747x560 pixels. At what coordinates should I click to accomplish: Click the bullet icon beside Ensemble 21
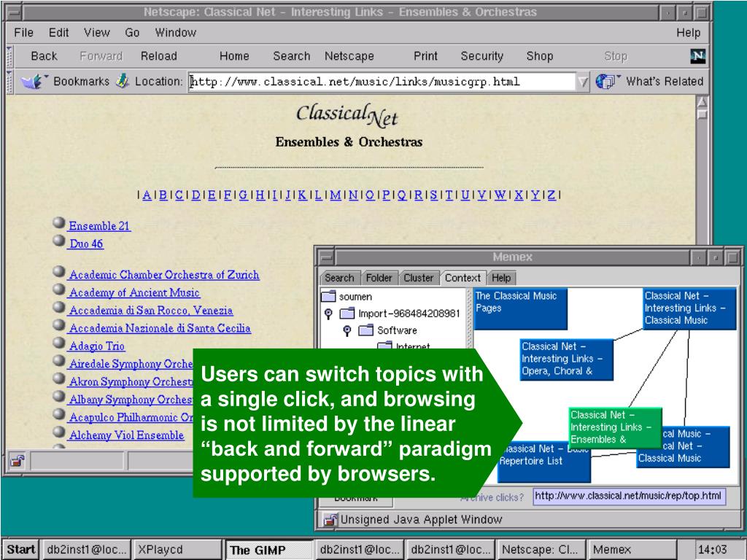pos(58,223)
